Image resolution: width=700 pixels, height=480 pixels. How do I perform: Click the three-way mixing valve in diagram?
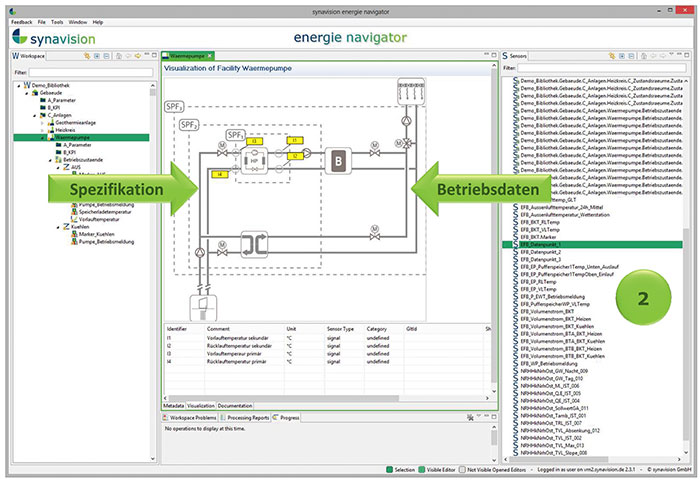tap(407, 143)
